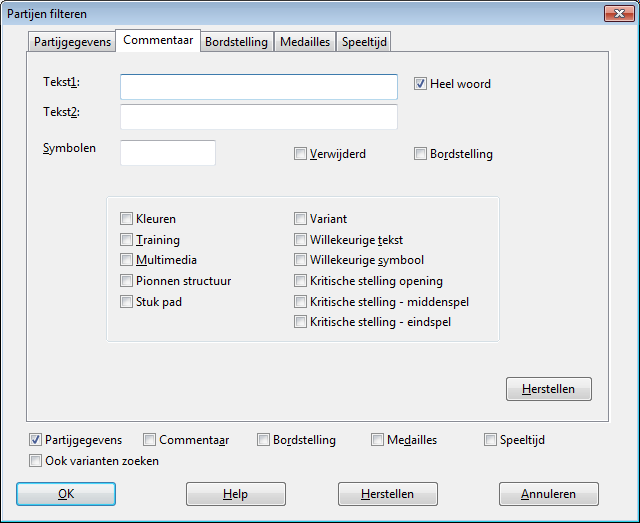Click the Help button
The image size is (640, 523).
[x=236, y=494]
